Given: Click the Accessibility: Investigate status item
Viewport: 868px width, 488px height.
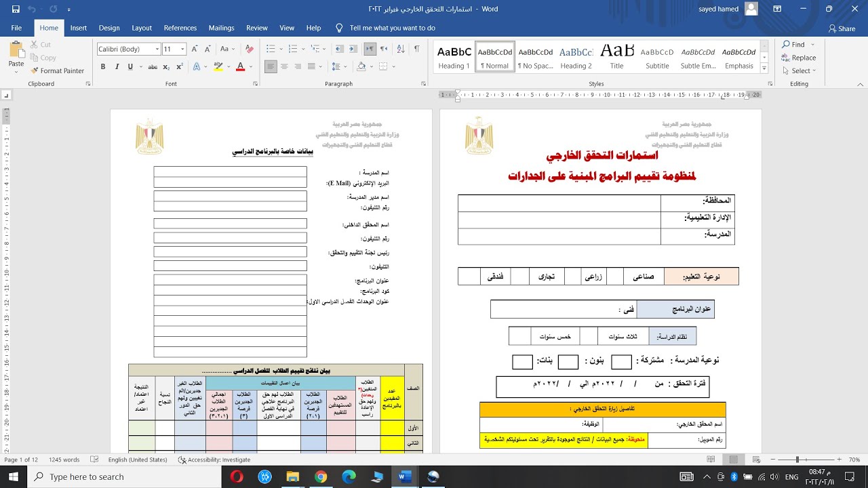Looking at the screenshot, I should (x=214, y=460).
